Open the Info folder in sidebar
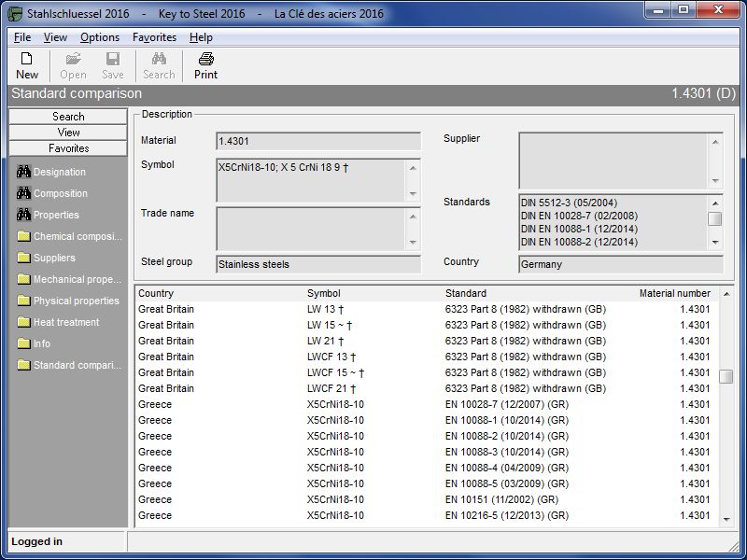Image resolution: width=747 pixels, height=560 pixels. (x=23, y=343)
